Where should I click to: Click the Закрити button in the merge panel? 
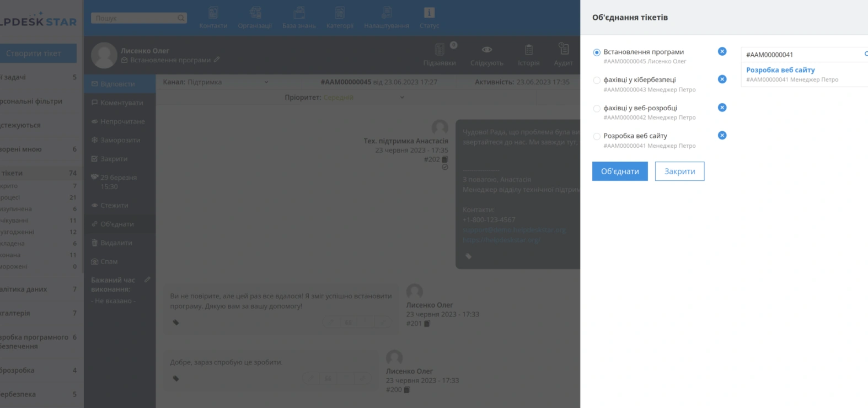[679, 171]
